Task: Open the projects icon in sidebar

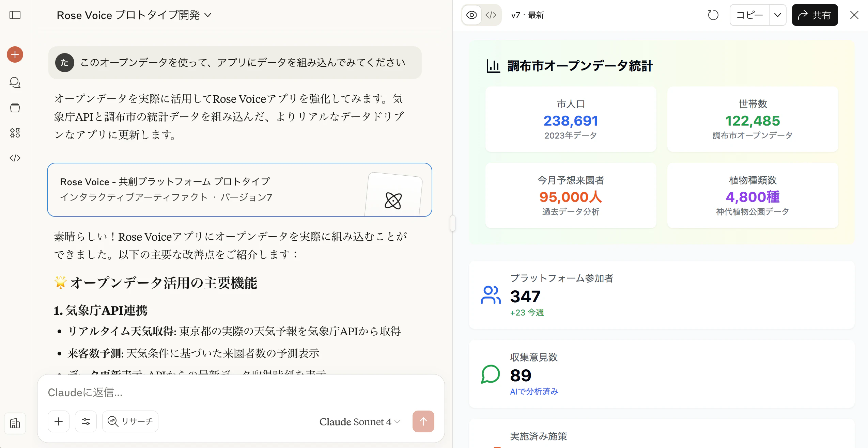Action: point(15,108)
